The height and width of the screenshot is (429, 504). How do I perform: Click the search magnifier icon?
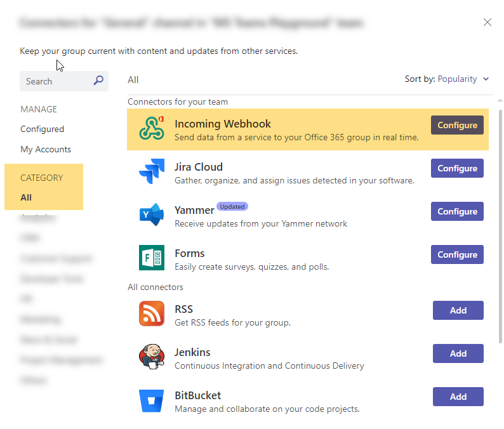tap(98, 81)
